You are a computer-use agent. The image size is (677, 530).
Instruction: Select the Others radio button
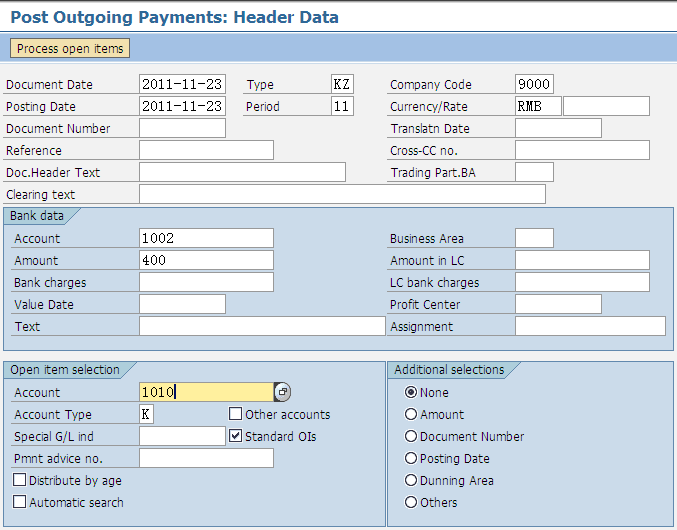[x=411, y=502]
